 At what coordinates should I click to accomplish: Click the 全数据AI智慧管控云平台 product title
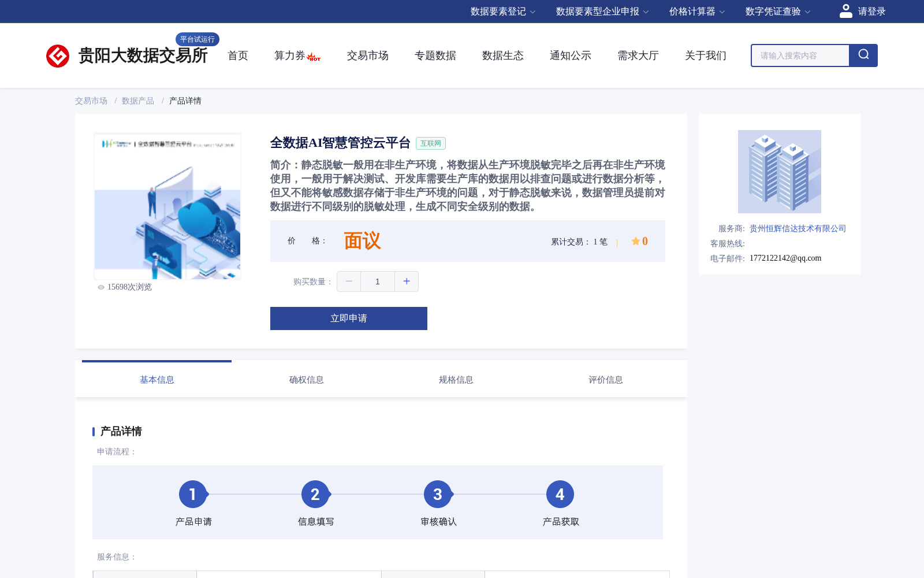tap(340, 143)
